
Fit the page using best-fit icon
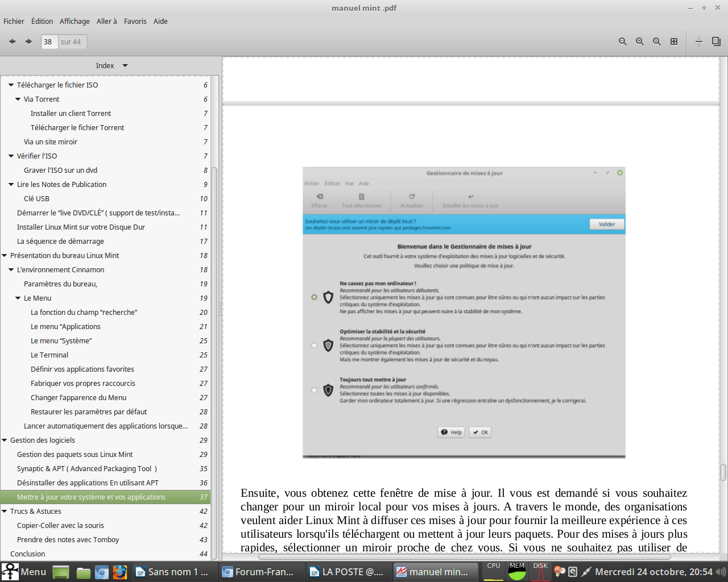[x=674, y=41]
